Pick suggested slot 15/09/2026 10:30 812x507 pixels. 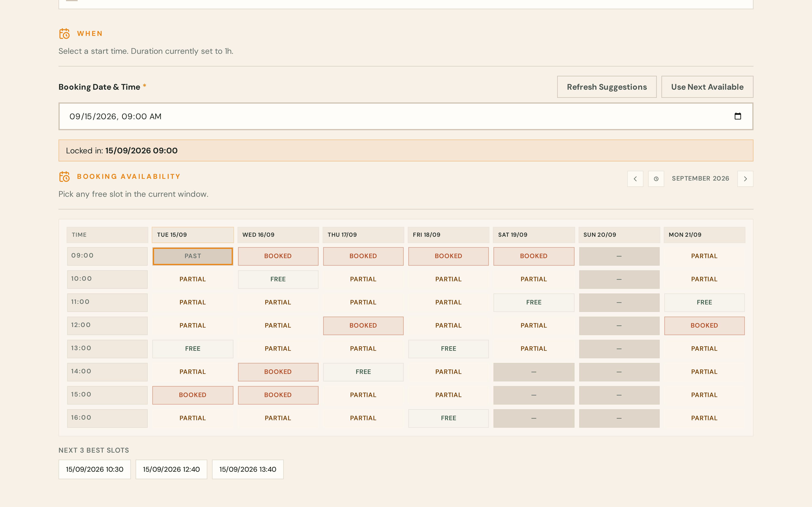click(95, 469)
